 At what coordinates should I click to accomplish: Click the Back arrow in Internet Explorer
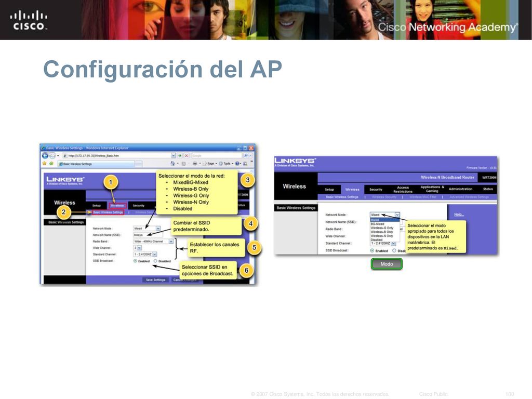click(45, 156)
